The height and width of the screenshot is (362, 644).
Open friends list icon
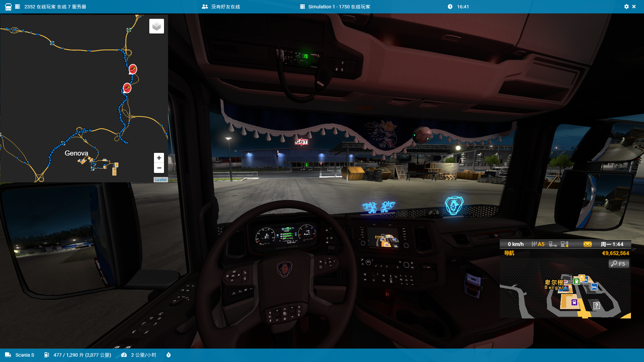pyautogui.click(x=205, y=7)
